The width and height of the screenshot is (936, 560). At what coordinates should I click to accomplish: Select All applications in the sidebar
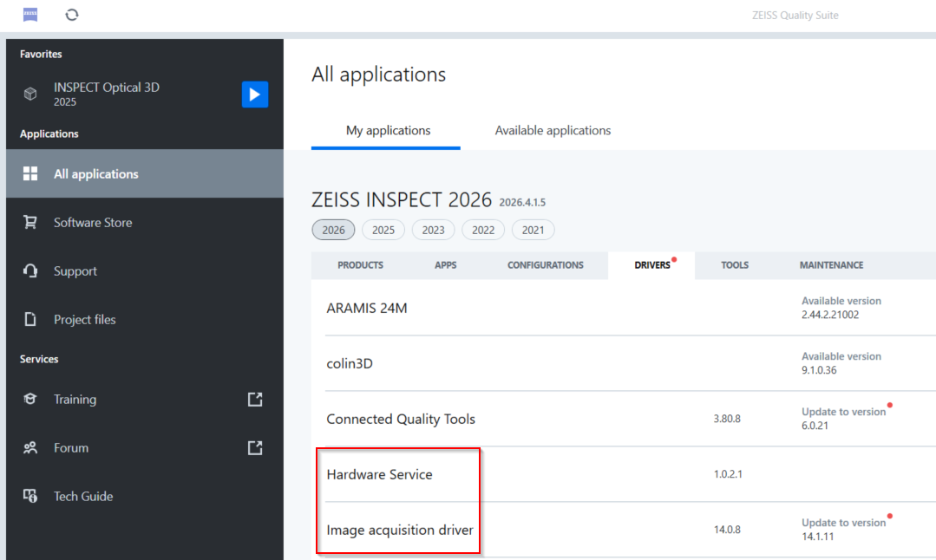145,173
